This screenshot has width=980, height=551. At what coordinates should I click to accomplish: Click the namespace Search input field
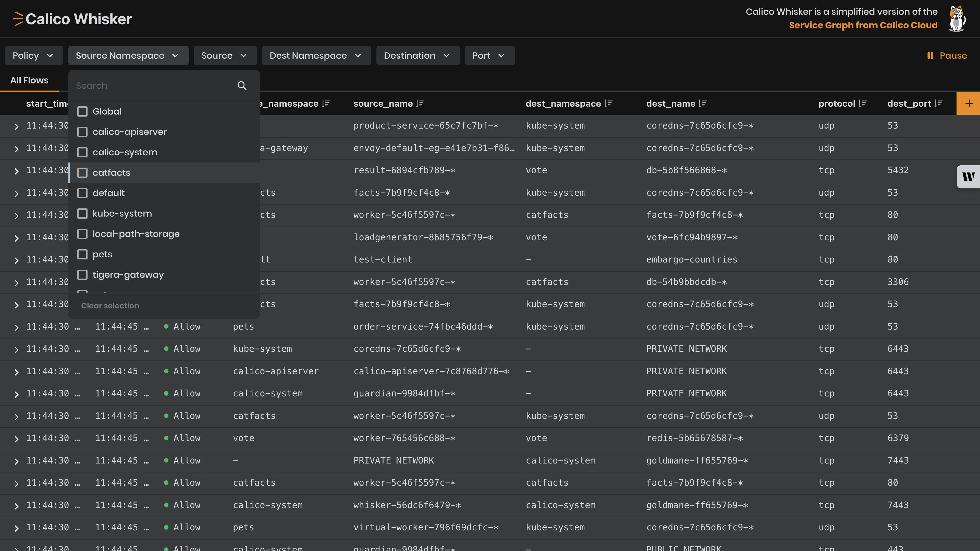tap(154, 85)
